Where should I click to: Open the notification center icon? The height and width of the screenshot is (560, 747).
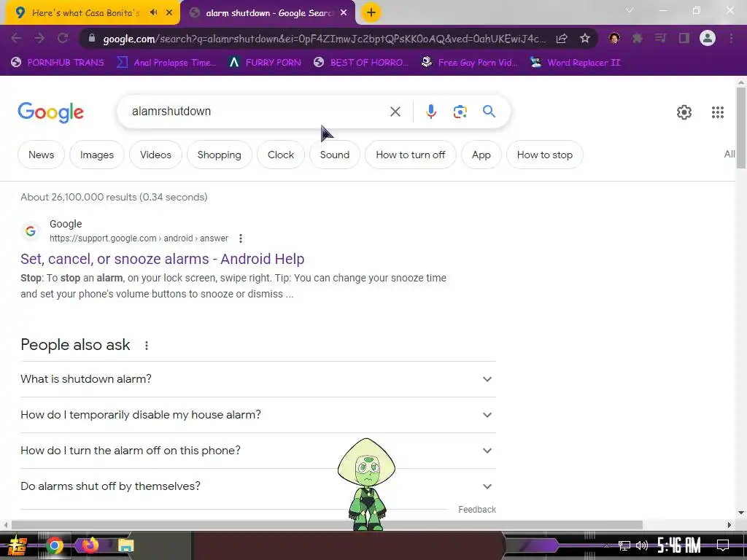[723, 545]
